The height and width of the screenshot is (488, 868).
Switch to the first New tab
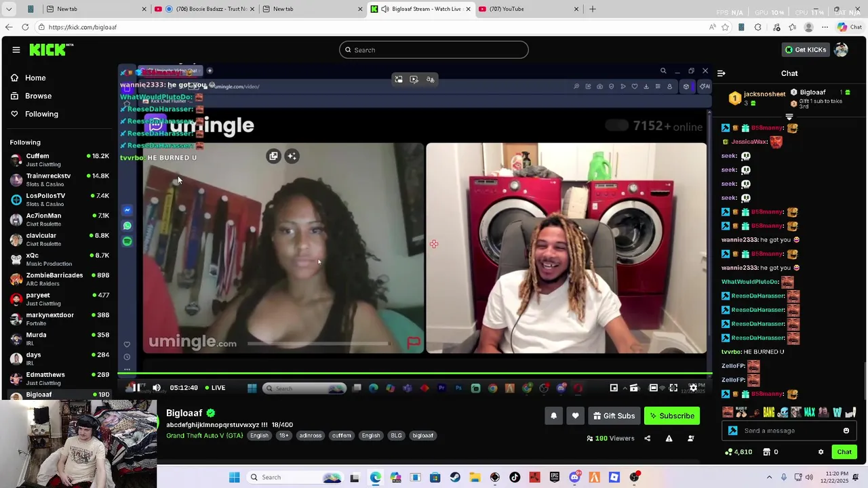[x=95, y=9]
